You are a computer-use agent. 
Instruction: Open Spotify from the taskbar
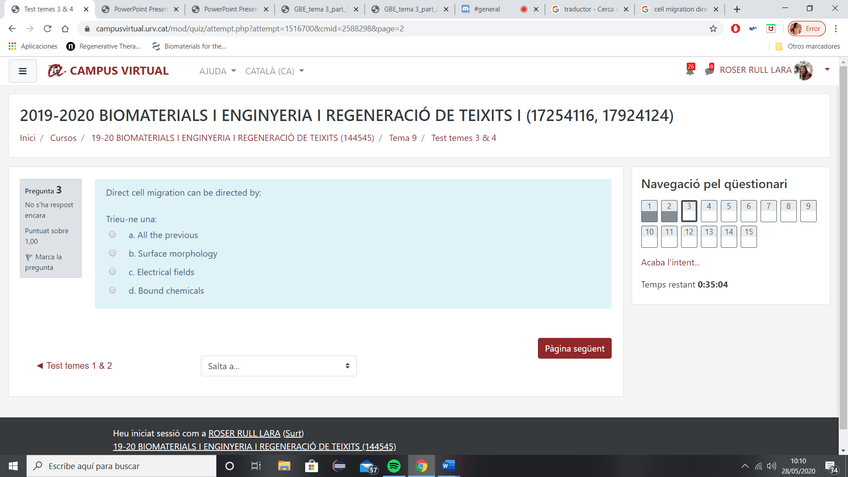tap(394, 466)
